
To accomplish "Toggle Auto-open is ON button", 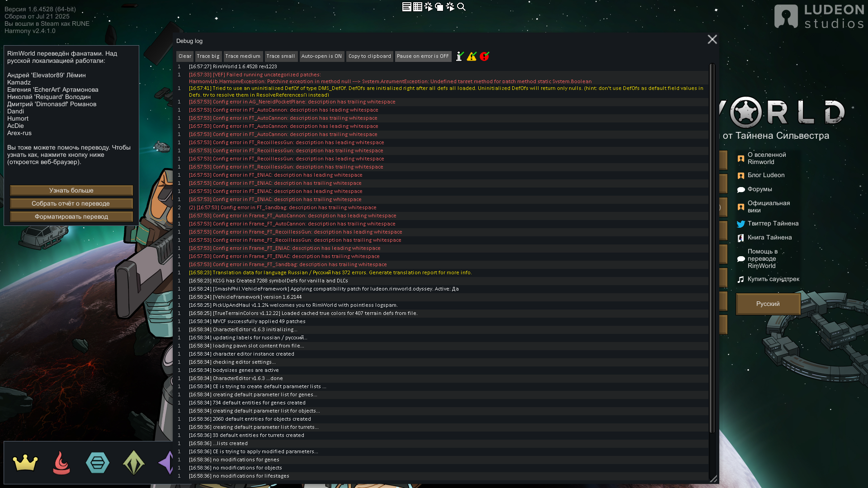I will (x=321, y=56).
